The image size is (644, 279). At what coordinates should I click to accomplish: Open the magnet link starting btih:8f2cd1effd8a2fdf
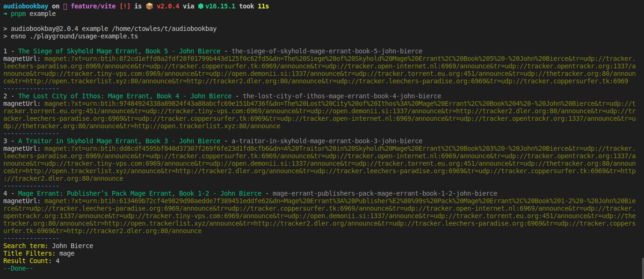click(319, 70)
